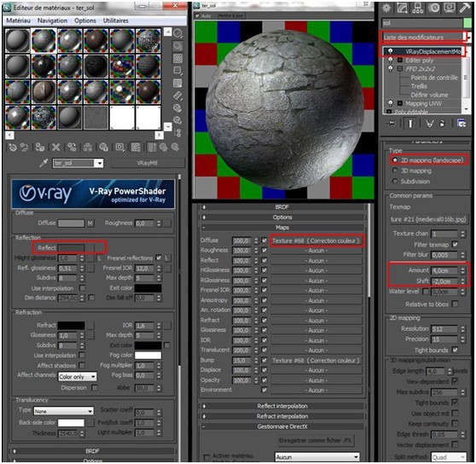Open the Display panel tab icon
The image size is (476, 464).
[x=450, y=8]
